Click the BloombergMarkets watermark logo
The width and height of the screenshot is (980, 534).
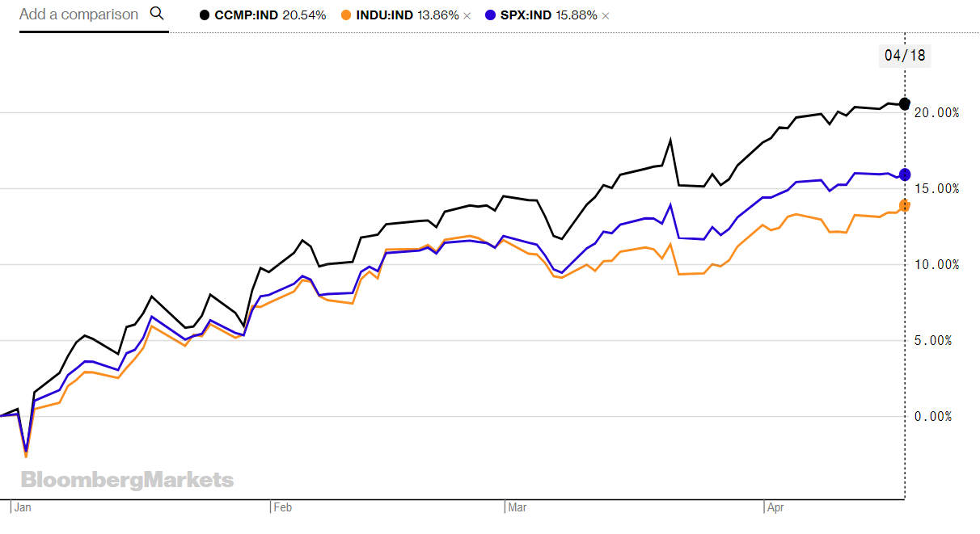127,481
